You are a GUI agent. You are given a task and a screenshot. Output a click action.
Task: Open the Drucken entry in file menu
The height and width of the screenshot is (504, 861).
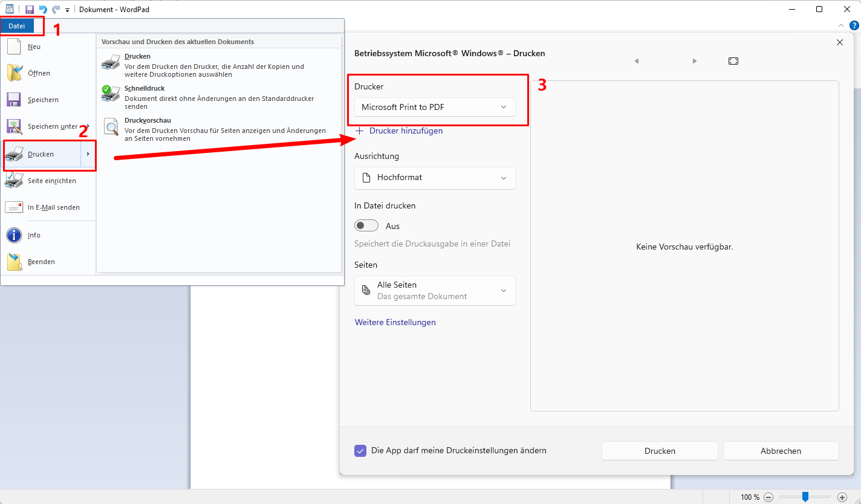(x=42, y=154)
